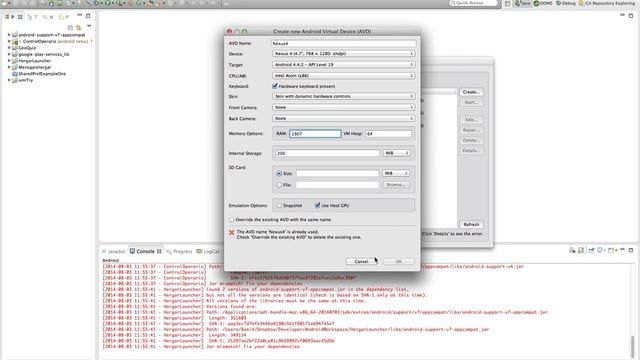
Task: Open the Target dropdown
Action: (344, 65)
